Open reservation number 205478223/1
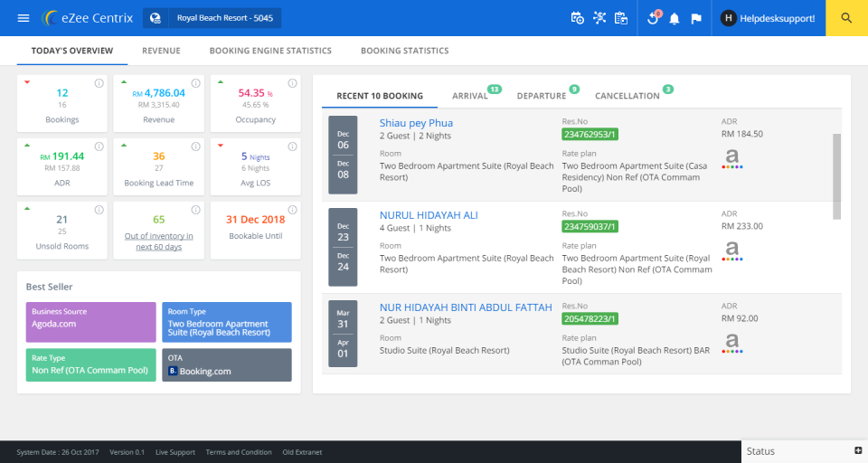The height and width of the screenshot is (463, 868). coord(590,319)
